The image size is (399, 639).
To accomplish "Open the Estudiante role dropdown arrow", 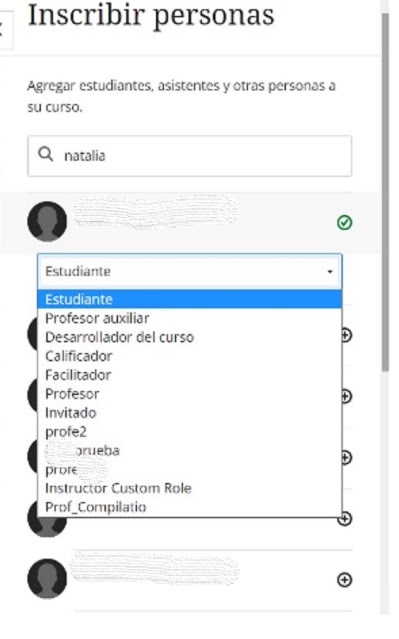I will 330,271.
